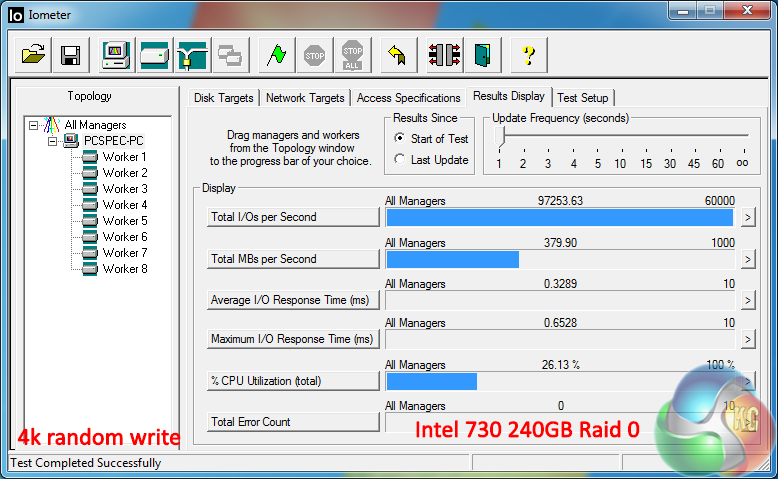Select Worker 3 in topology tree

(125, 189)
